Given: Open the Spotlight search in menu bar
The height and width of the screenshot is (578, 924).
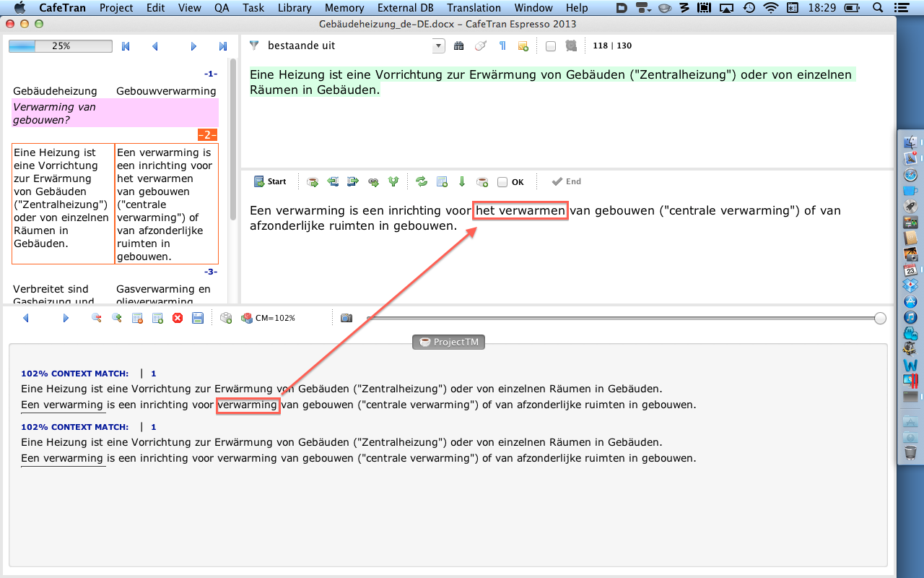Looking at the screenshot, I should (x=878, y=8).
